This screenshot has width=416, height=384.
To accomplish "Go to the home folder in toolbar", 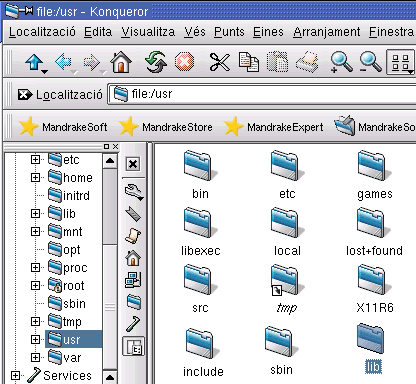I will tap(121, 62).
